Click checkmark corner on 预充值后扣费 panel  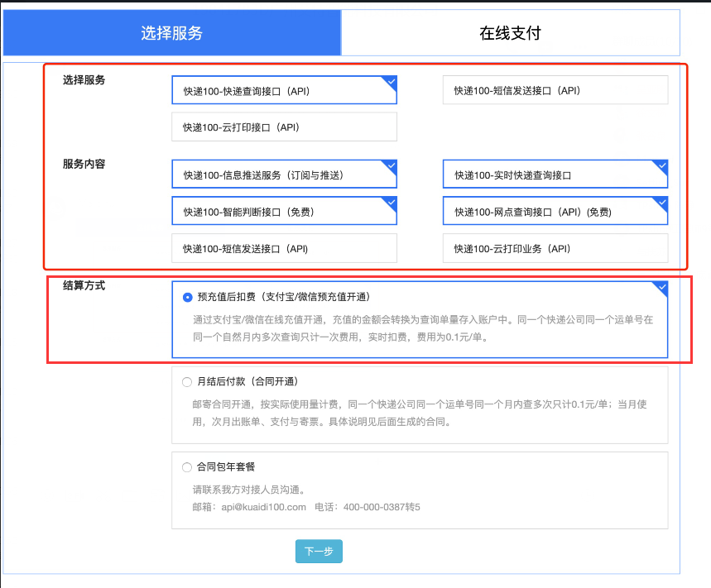(x=661, y=287)
